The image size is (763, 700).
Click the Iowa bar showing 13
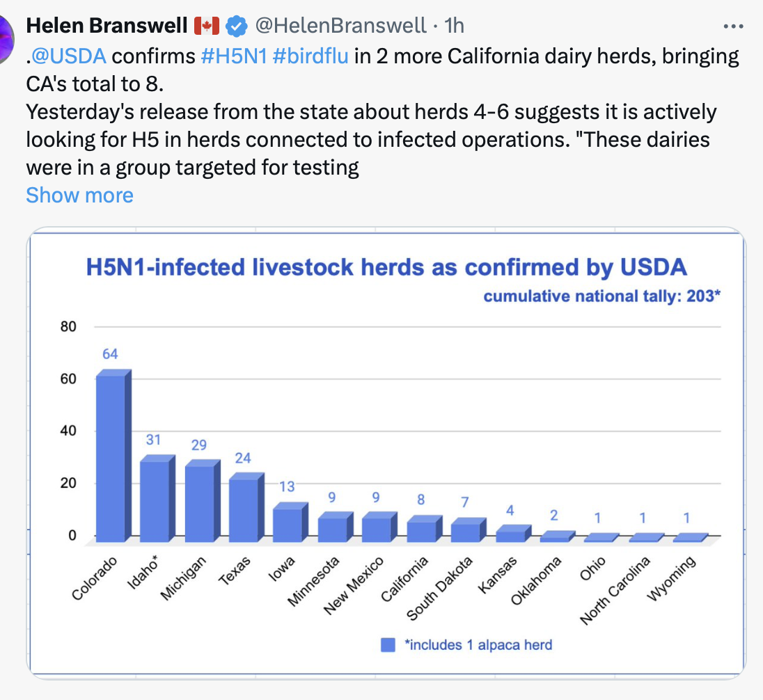tap(288, 523)
